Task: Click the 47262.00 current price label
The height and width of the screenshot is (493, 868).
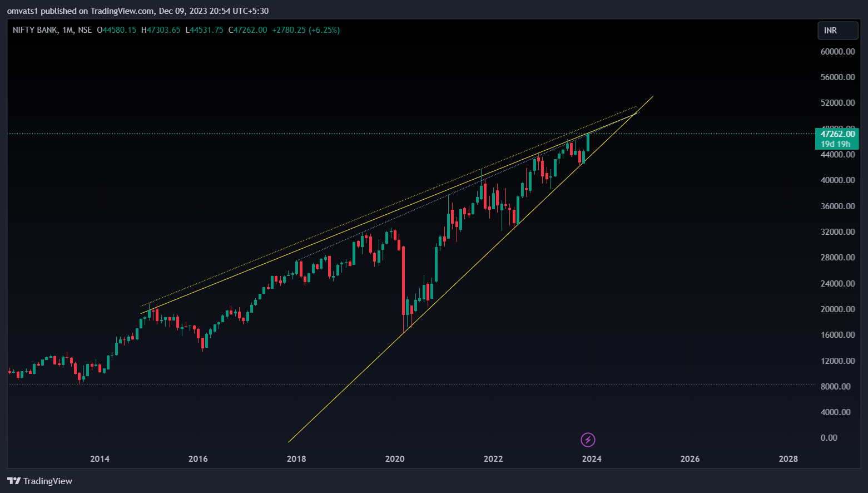Action: (837, 134)
